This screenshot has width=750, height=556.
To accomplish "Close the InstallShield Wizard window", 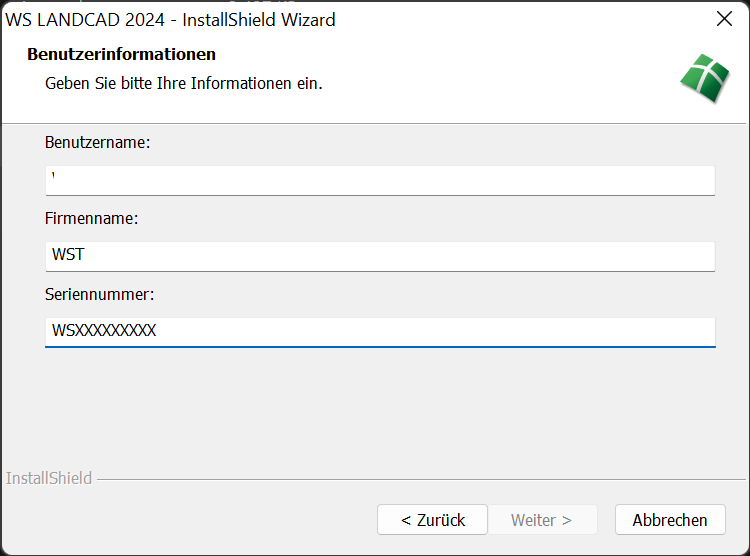I will (x=725, y=19).
